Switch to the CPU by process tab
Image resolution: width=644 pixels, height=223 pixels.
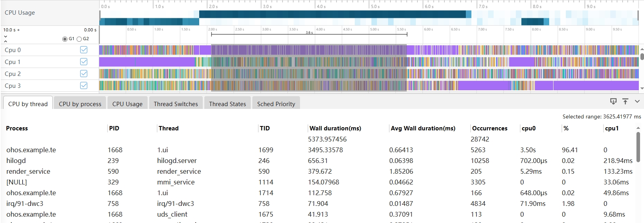(x=80, y=104)
